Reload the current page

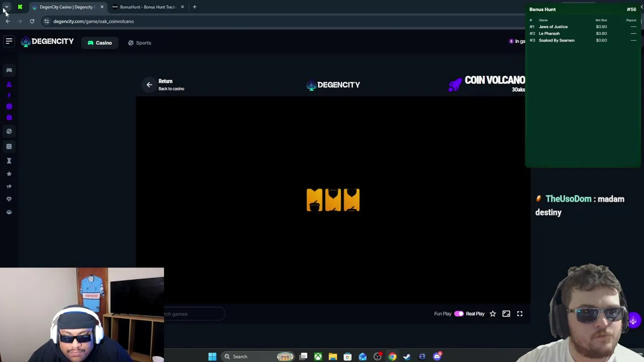click(x=32, y=21)
